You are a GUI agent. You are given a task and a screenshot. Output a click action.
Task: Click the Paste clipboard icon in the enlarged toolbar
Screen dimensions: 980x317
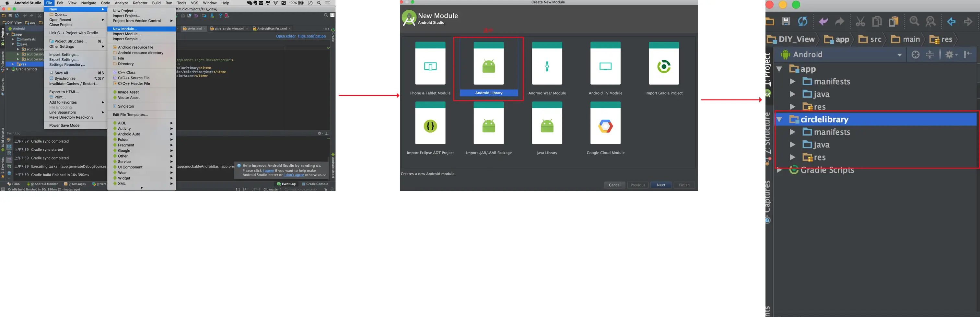point(894,21)
